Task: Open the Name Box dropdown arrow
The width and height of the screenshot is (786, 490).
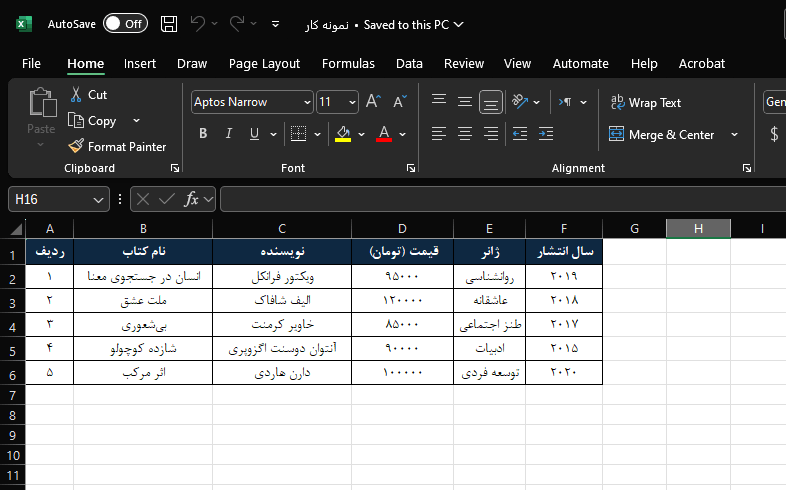Action: click(x=98, y=200)
